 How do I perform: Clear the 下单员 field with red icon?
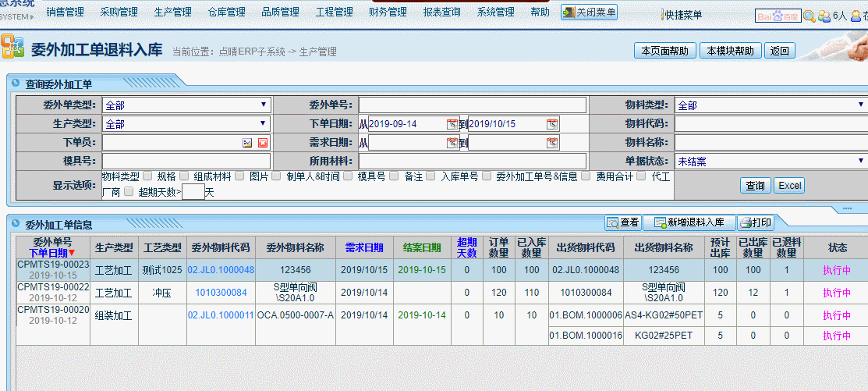tap(263, 143)
